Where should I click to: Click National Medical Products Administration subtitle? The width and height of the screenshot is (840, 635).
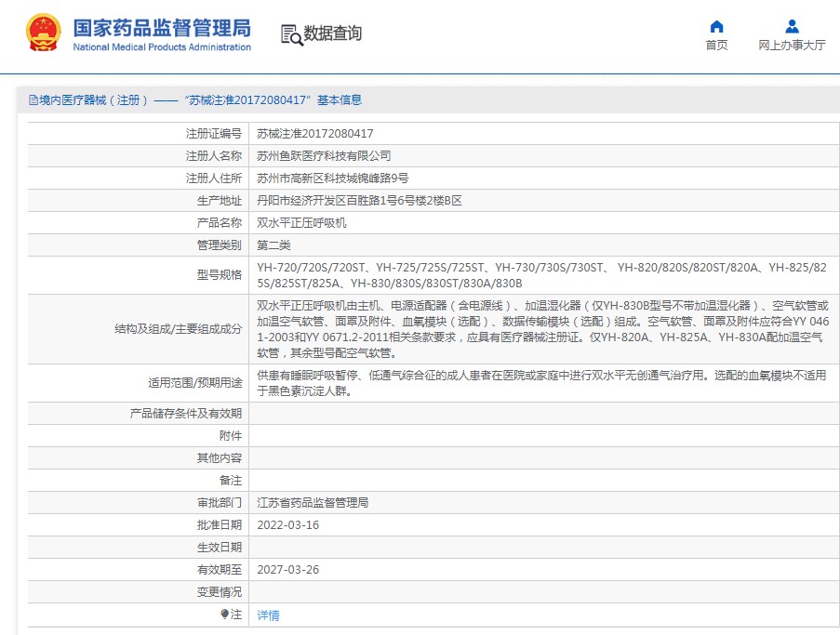[x=162, y=47]
